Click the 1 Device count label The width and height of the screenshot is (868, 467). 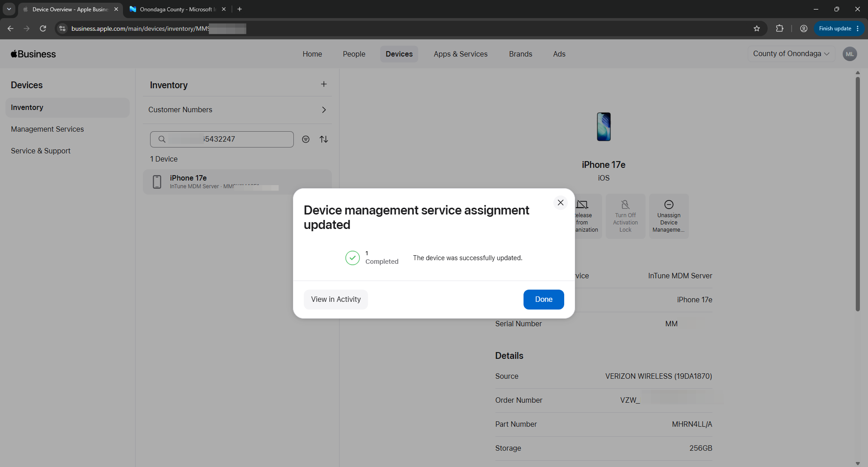[x=164, y=159]
